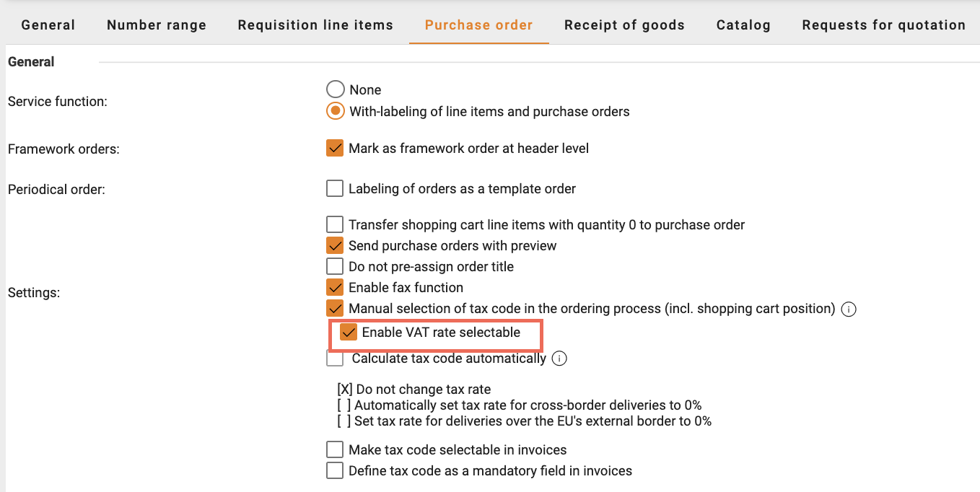Check Transfer shopping cart line items with quantity 0
Image resolution: width=980 pixels, height=492 pixels.
(x=335, y=224)
